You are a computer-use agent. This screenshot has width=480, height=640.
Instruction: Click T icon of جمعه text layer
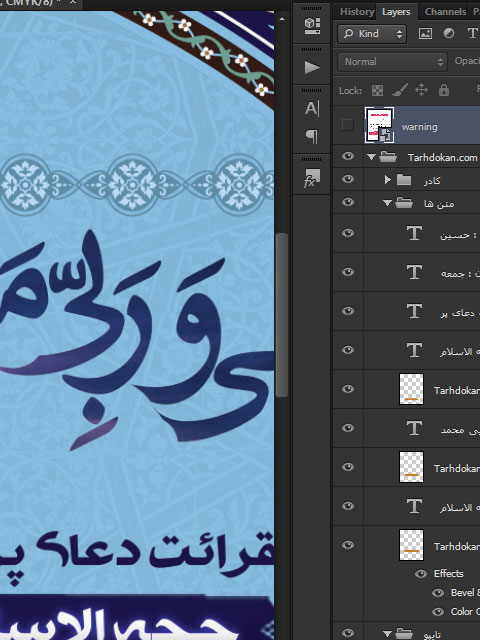[414, 272]
